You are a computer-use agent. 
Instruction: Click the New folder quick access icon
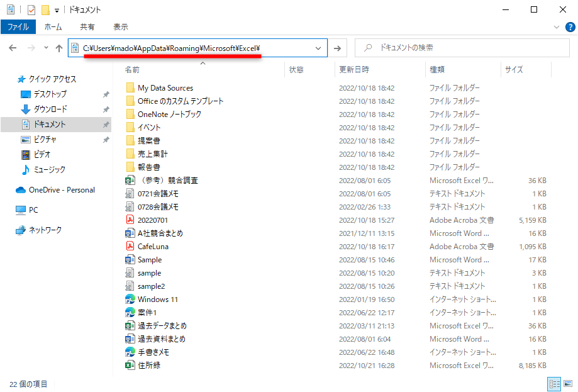point(45,10)
